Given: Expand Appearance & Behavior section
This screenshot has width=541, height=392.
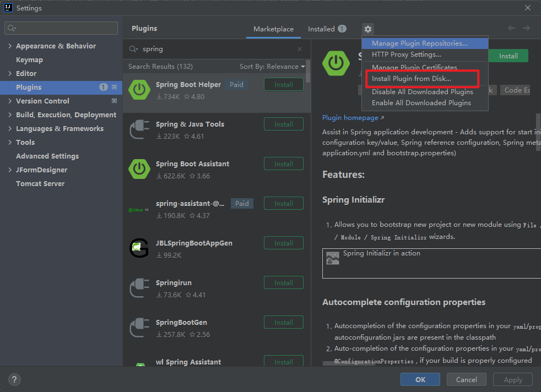Looking at the screenshot, I should (10, 46).
